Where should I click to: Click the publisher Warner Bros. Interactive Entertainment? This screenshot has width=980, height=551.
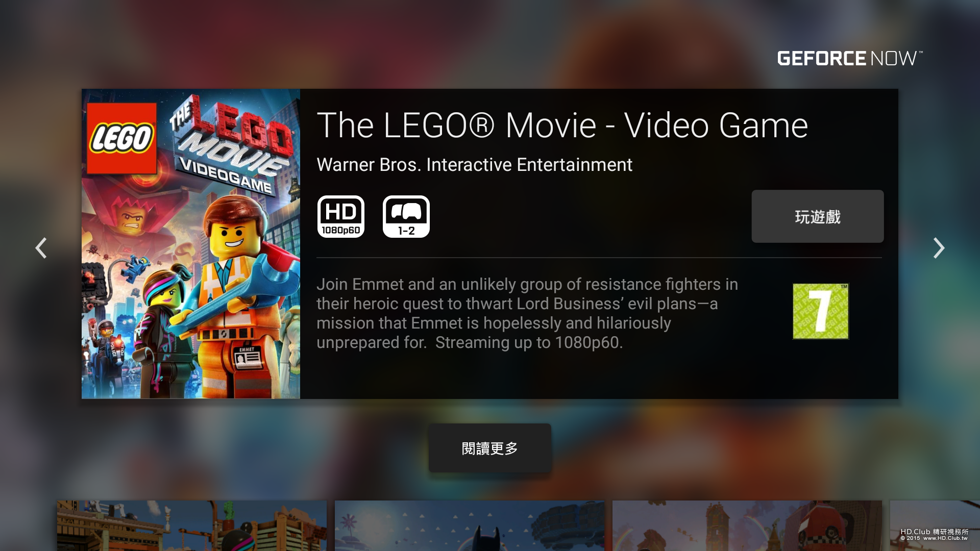tap(474, 165)
